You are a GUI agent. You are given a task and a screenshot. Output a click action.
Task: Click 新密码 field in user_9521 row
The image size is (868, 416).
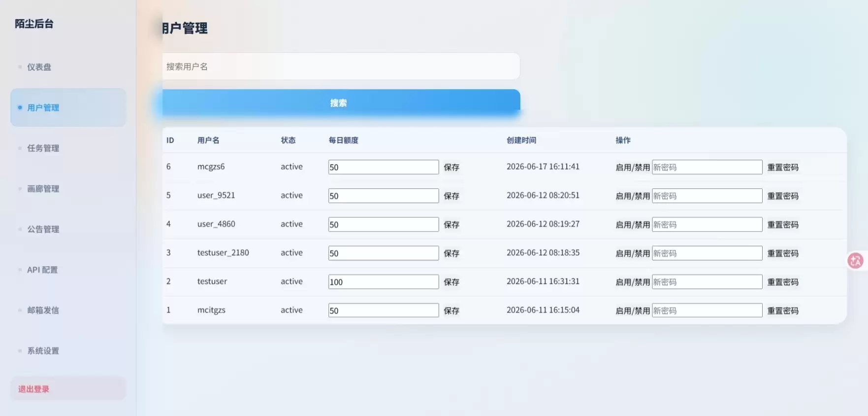point(707,196)
